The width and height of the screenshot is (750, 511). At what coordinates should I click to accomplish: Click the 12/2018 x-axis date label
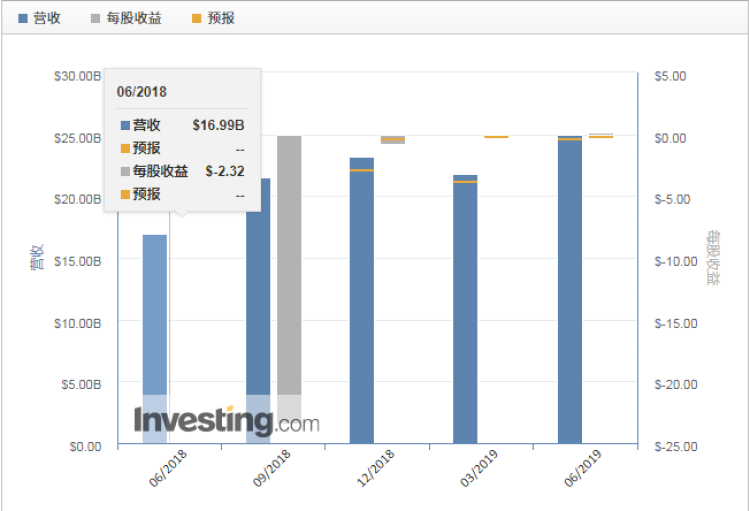coord(376,467)
